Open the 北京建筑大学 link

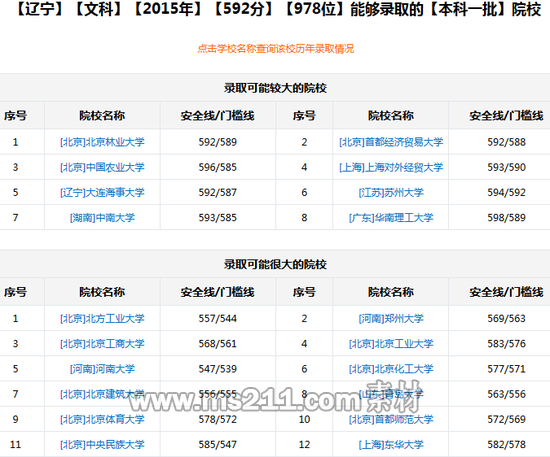(x=102, y=394)
